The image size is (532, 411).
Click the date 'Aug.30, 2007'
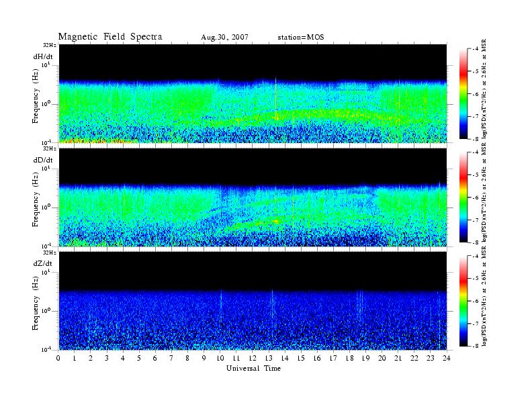224,38
